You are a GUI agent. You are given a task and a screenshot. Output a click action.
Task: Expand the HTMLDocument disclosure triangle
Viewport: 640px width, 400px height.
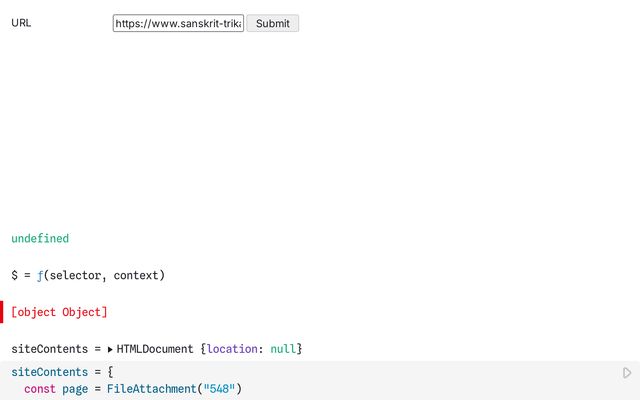110,349
